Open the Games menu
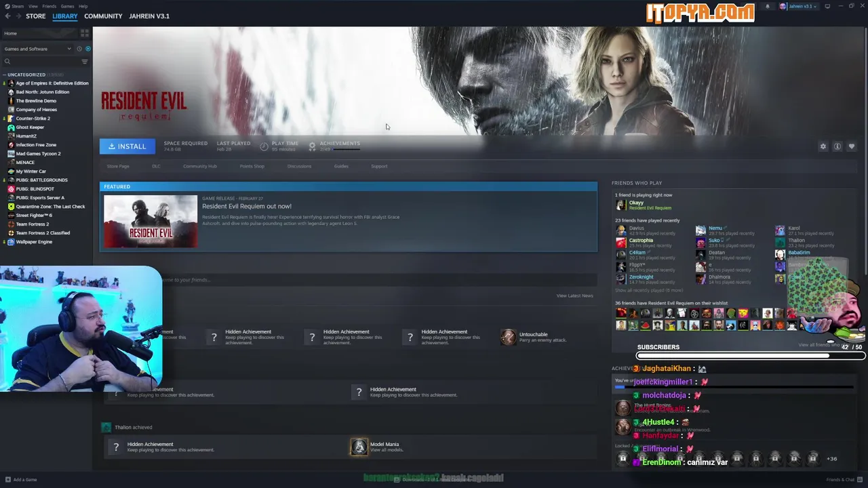This screenshot has height=488, width=868. pos(67,6)
